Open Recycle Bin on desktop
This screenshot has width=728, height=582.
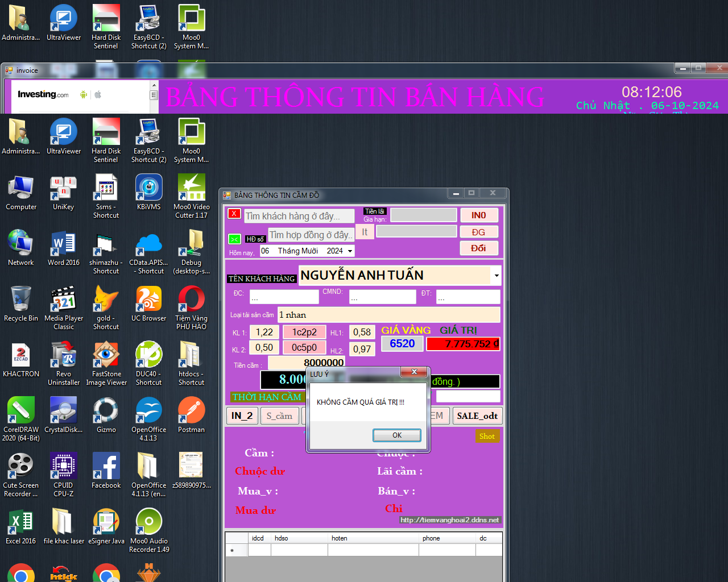coord(21,305)
